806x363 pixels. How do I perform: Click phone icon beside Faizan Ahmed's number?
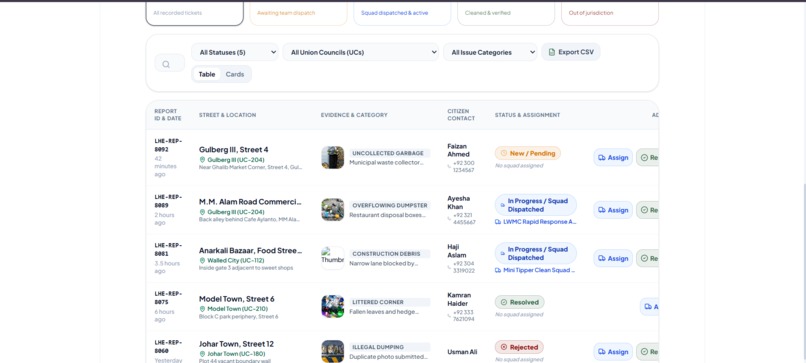coord(450,166)
